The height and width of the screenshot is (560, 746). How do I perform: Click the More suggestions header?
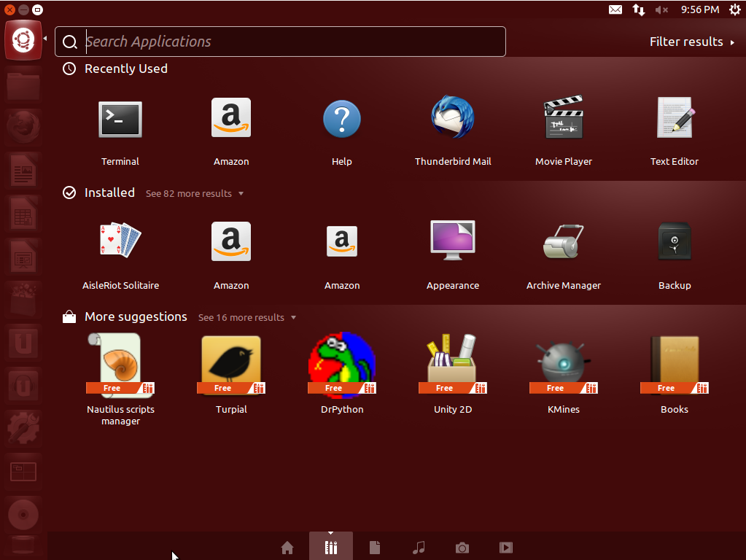coord(125,316)
